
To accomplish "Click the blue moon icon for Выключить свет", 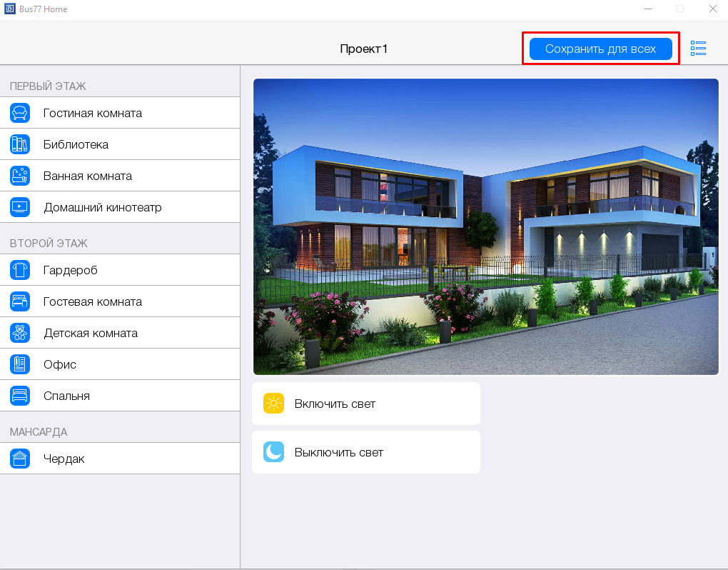I will pyautogui.click(x=273, y=452).
